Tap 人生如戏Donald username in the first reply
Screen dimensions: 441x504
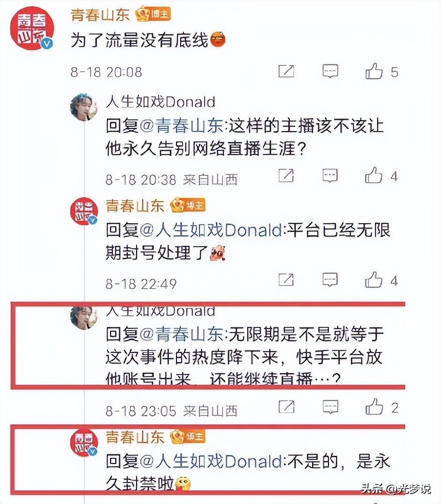160,102
